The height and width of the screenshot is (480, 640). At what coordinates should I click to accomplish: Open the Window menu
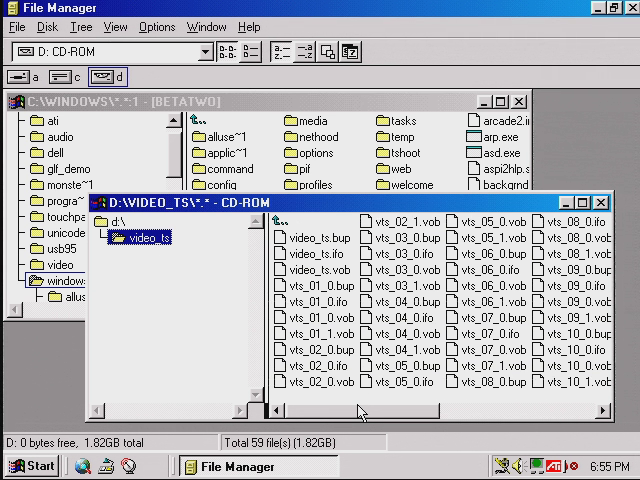(207, 27)
